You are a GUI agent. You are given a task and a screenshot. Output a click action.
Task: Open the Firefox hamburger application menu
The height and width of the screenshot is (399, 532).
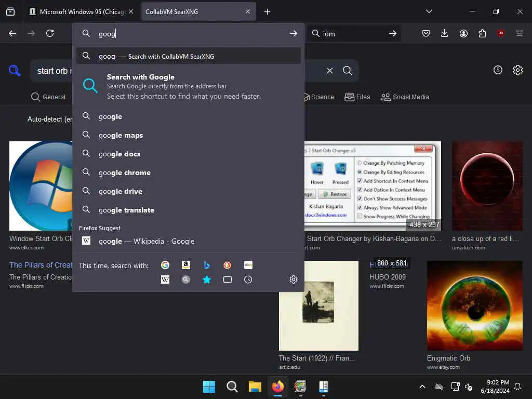point(520,33)
